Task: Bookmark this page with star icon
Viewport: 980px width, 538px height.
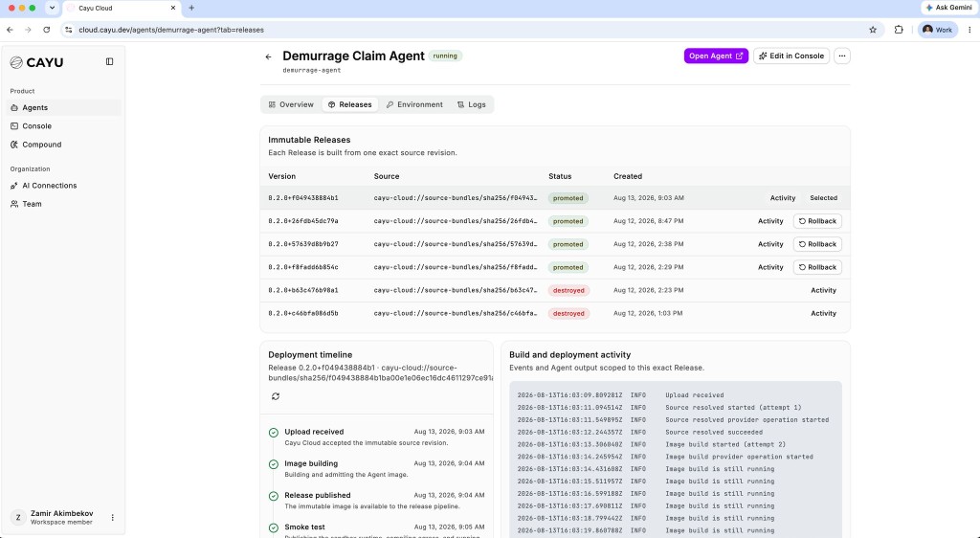Action: coord(873,30)
